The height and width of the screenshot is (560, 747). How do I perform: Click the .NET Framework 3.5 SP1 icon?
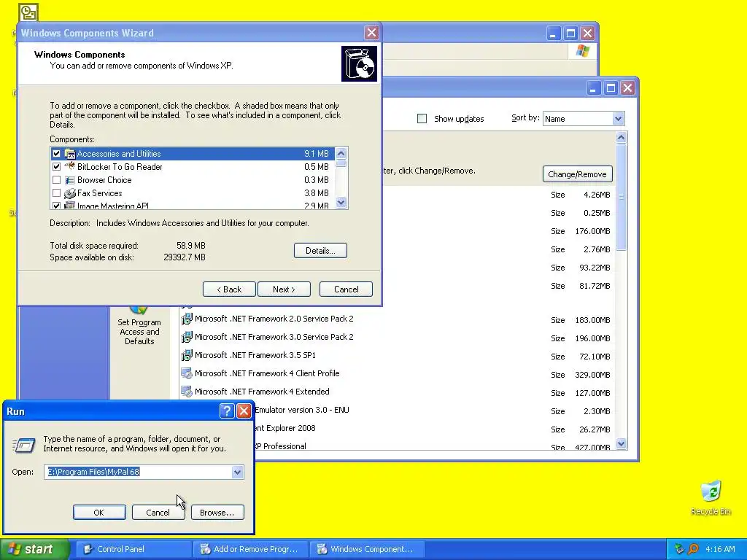[187, 355]
